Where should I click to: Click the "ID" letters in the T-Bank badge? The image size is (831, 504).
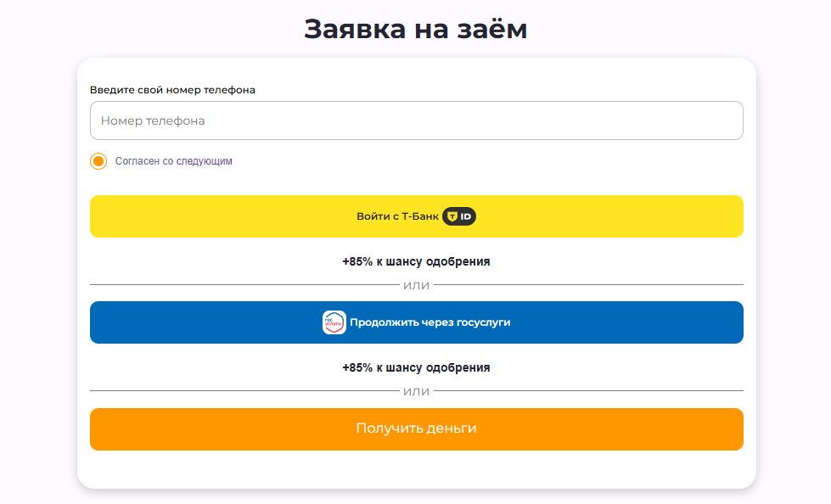tap(466, 216)
